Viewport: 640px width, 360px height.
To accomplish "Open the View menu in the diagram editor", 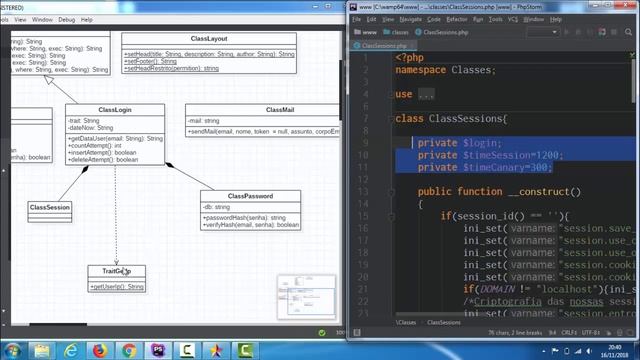I will point(20,20).
